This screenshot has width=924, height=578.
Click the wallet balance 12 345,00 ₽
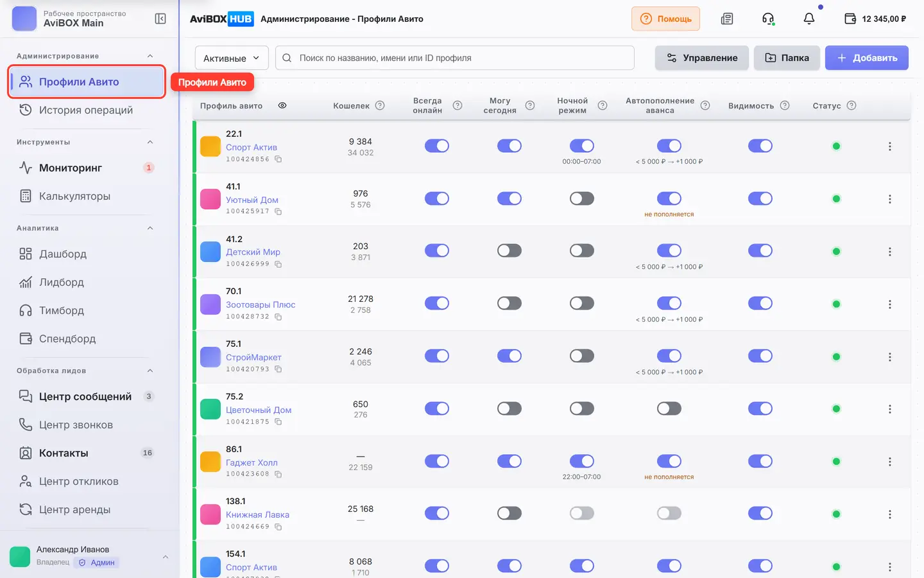coord(875,19)
